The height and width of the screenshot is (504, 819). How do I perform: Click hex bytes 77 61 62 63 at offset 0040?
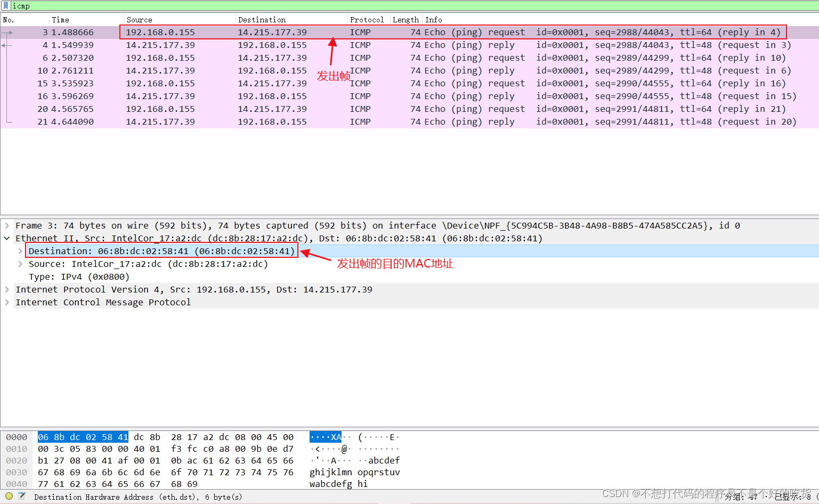[x=67, y=484]
